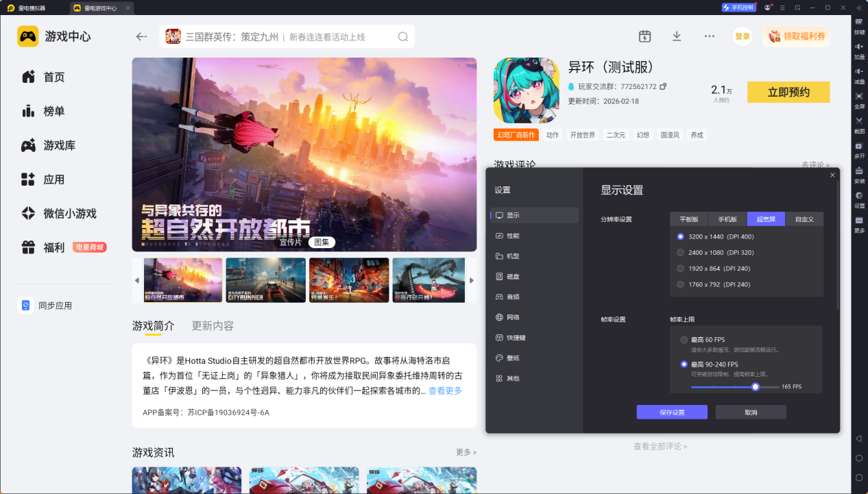Open more game news via 更多 >
This screenshot has width=868, height=494.
coord(466,452)
